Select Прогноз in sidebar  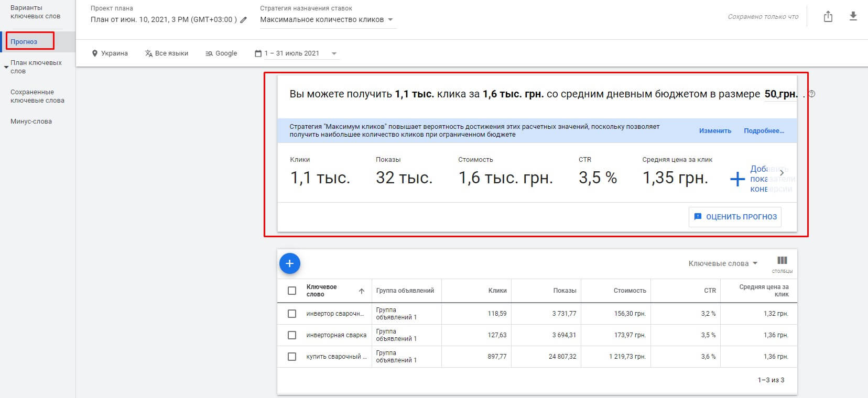point(24,41)
